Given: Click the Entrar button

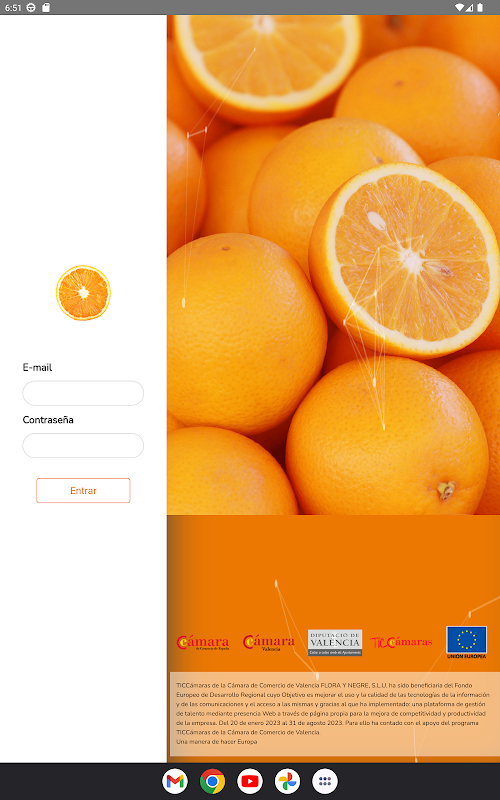Looking at the screenshot, I should [83, 490].
